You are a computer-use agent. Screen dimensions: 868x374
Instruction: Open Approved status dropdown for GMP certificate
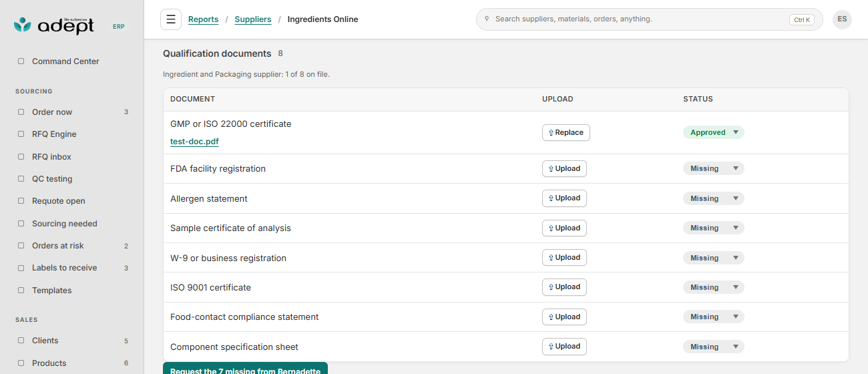tap(713, 132)
